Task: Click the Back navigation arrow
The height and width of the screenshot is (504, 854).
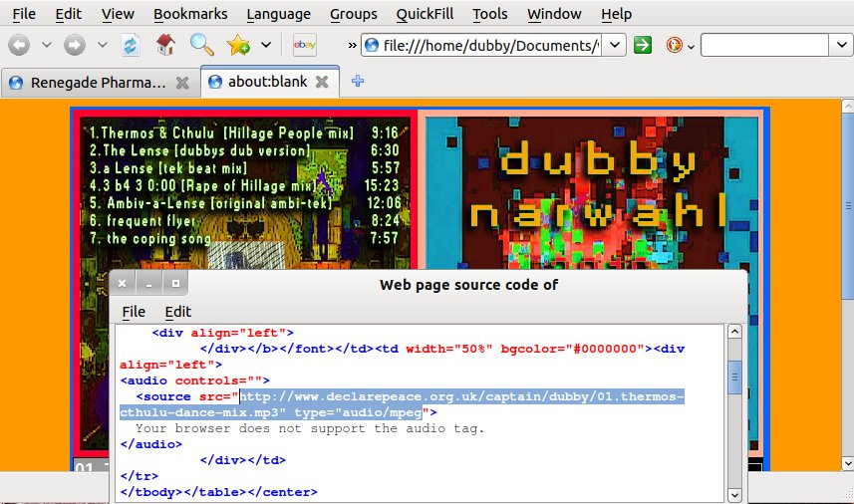Action: pos(20,46)
